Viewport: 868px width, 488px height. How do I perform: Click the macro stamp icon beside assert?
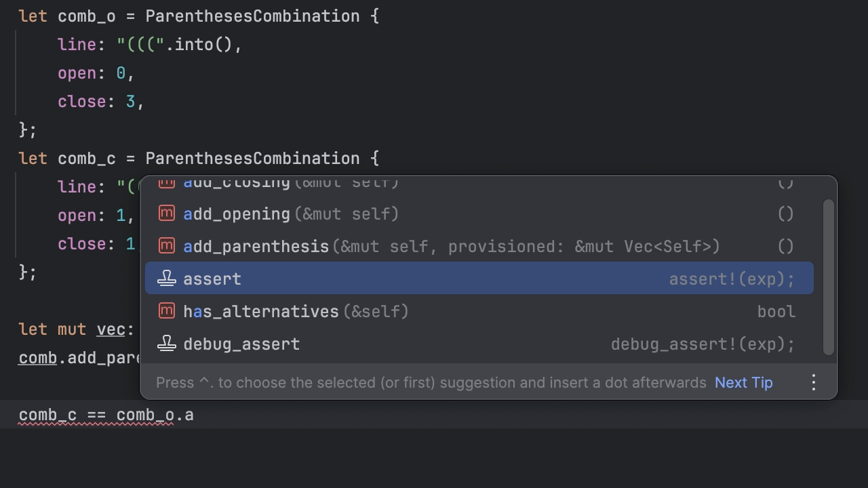166,278
